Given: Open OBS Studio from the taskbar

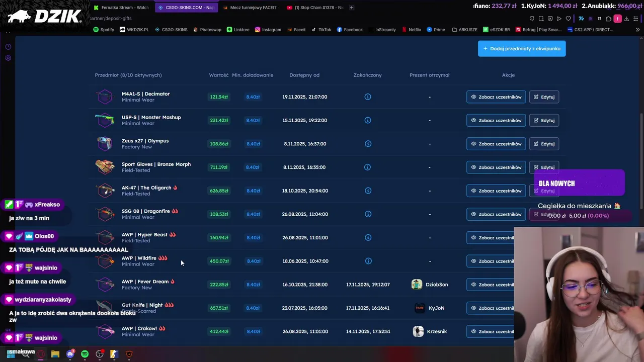Looking at the screenshot, I should 100,354.
